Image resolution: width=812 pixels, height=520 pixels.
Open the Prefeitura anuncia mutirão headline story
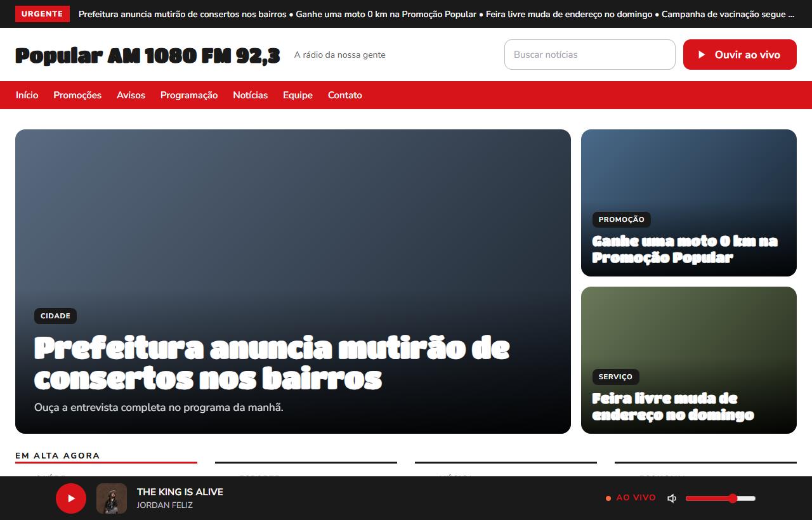click(293, 282)
